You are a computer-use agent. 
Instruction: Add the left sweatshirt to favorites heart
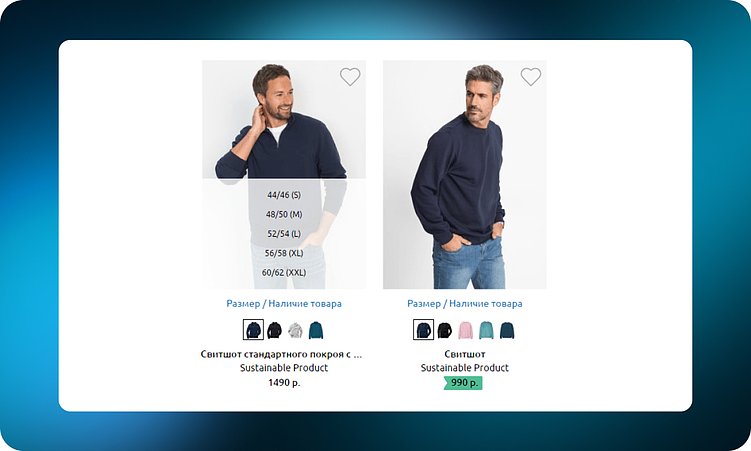click(350, 77)
